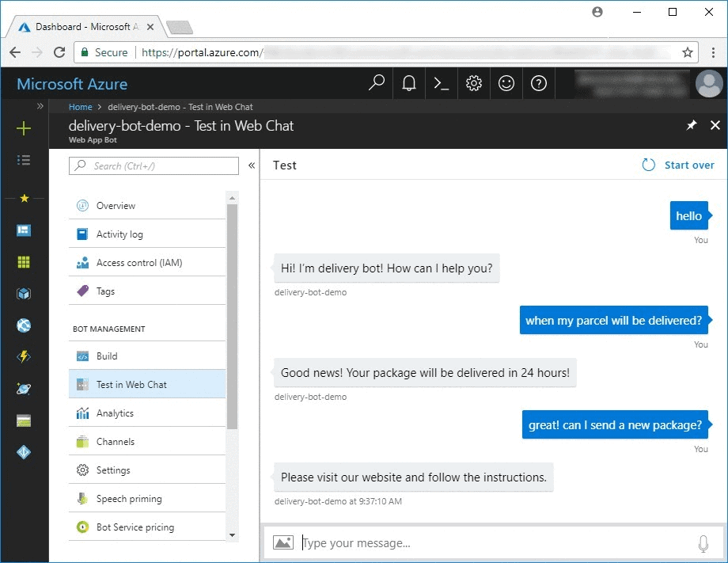This screenshot has width=728, height=563.
Task: Click the 'Hi! I'm delivery bot!' message
Action: coord(386,268)
